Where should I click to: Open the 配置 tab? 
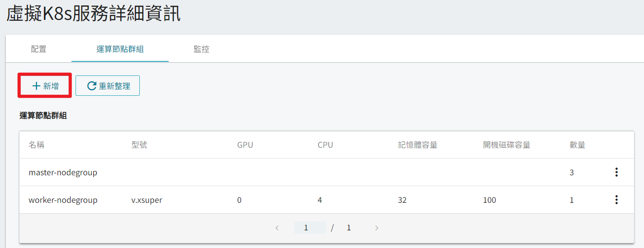click(38, 49)
